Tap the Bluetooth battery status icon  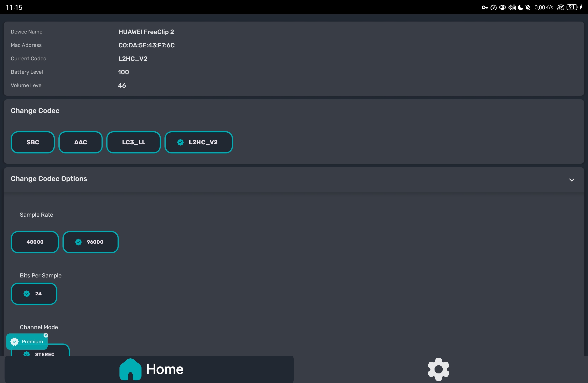(512, 7)
